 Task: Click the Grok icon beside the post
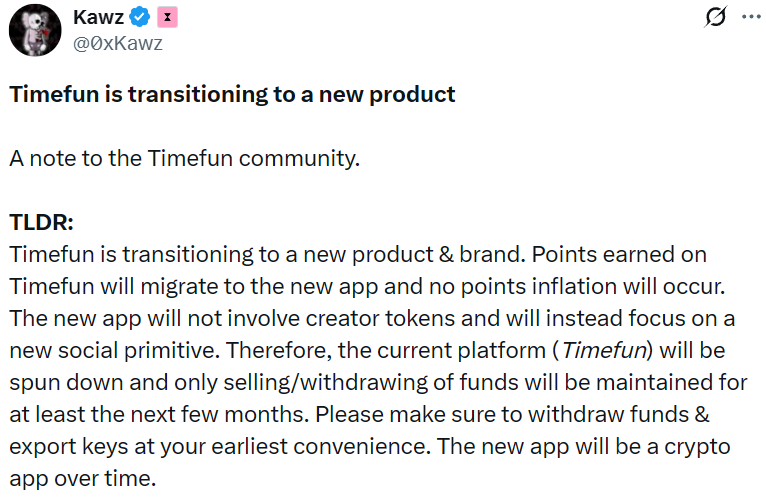[715, 18]
